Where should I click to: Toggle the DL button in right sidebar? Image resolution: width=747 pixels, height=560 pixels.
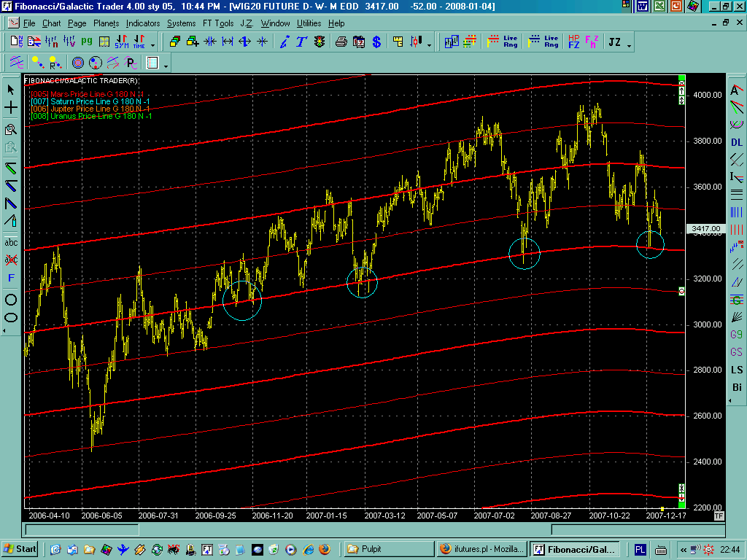click(737, 143)
